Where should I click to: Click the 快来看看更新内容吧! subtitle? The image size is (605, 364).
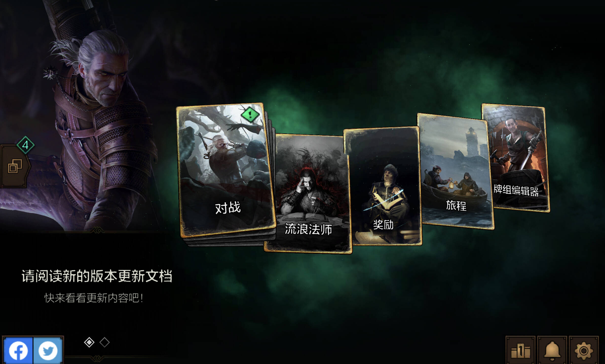tap(94, 298)
